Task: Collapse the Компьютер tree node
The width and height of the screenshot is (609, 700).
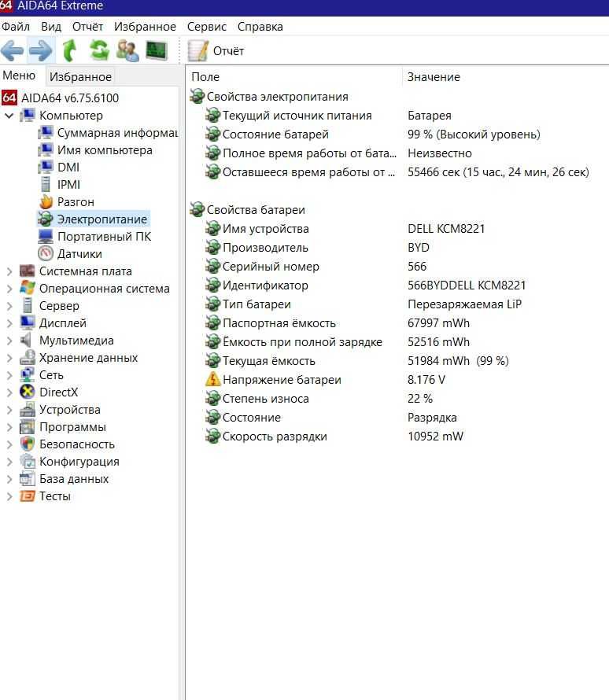Action: pyautogui.click(x=9, y=116)
